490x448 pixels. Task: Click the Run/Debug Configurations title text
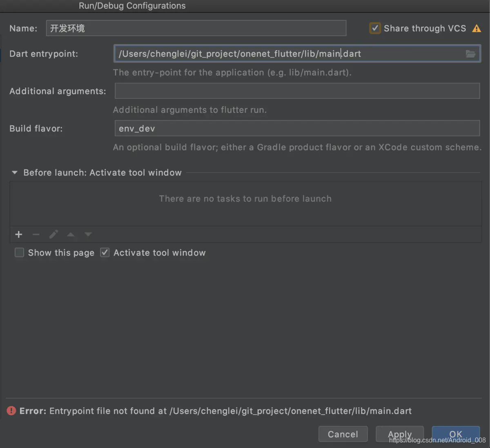coord(132,6)
